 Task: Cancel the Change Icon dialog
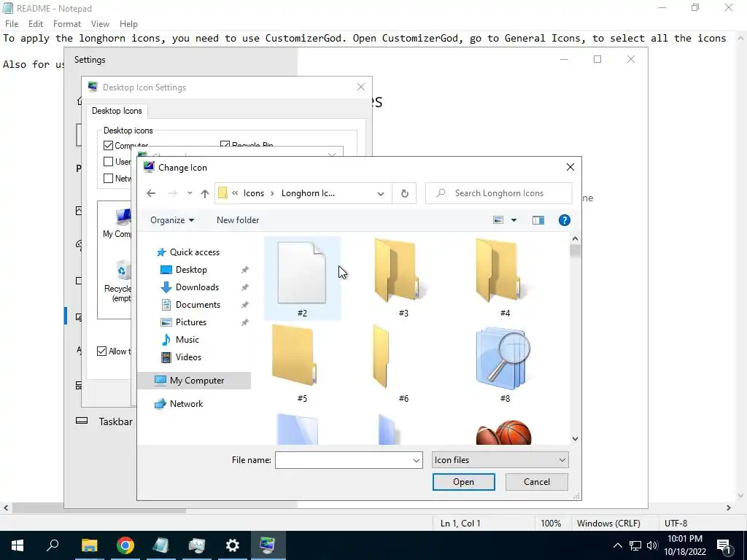[536, 482]
